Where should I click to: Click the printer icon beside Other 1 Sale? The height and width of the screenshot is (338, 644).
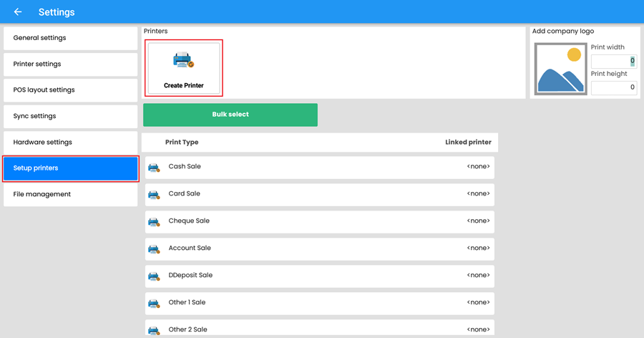[154, 304]
